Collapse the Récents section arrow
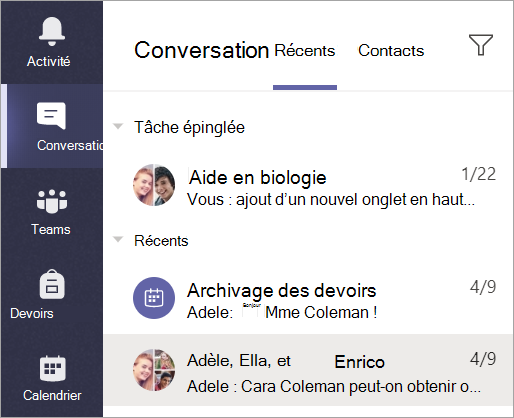The image size is (514, 418). (118, 239)
